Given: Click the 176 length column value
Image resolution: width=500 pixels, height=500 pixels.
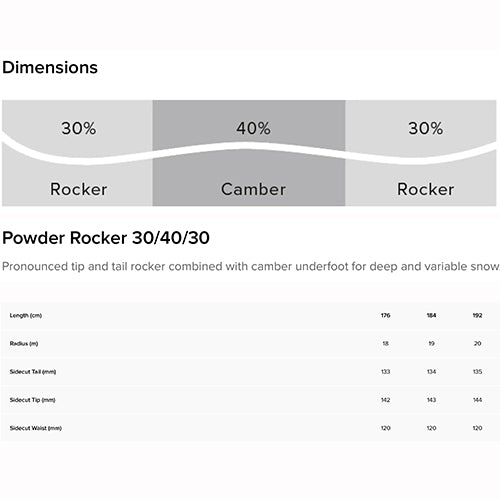Looking at the screenshot, I should pos(386,315).
